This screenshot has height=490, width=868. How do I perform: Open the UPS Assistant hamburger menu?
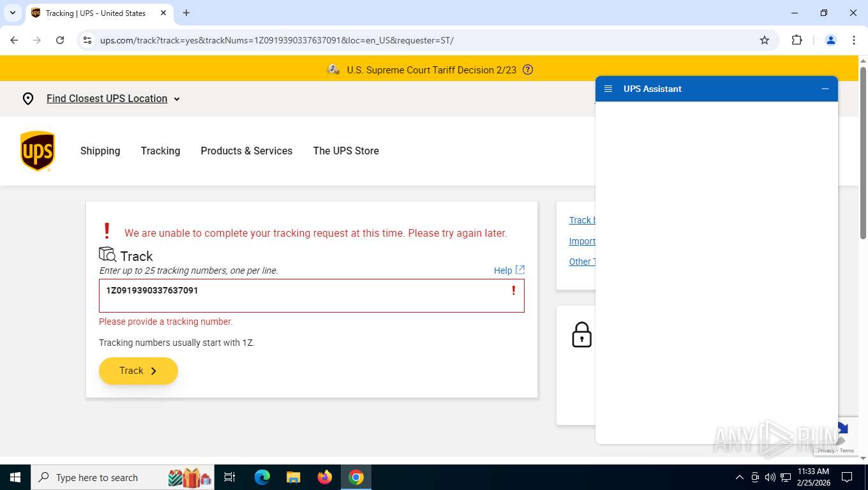point(608,89)
